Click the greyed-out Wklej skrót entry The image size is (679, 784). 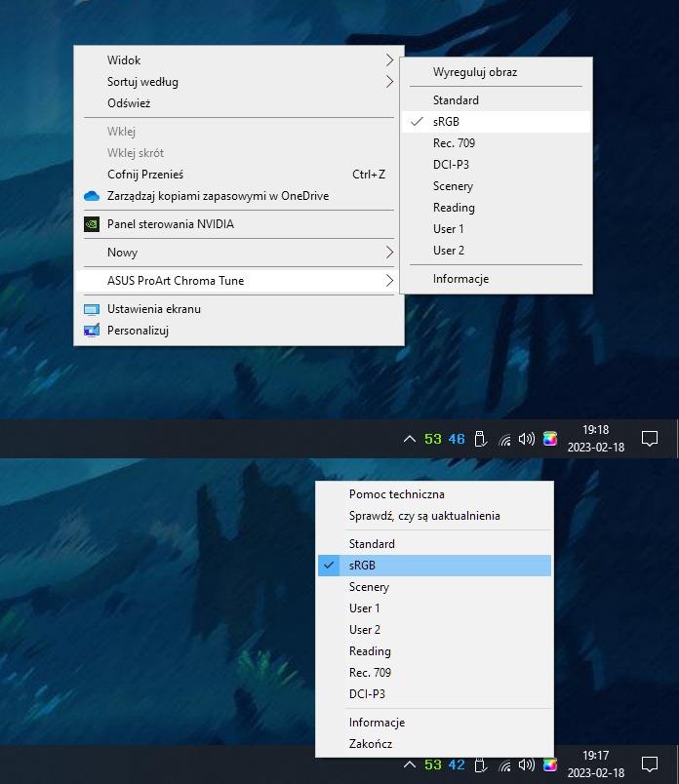point(239,153)
